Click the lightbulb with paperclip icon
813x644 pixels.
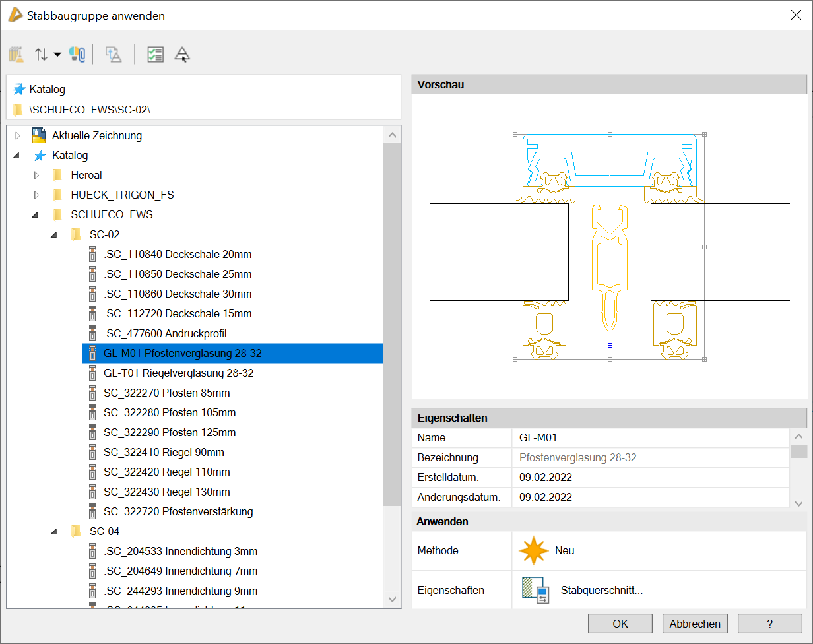[77, 55]
